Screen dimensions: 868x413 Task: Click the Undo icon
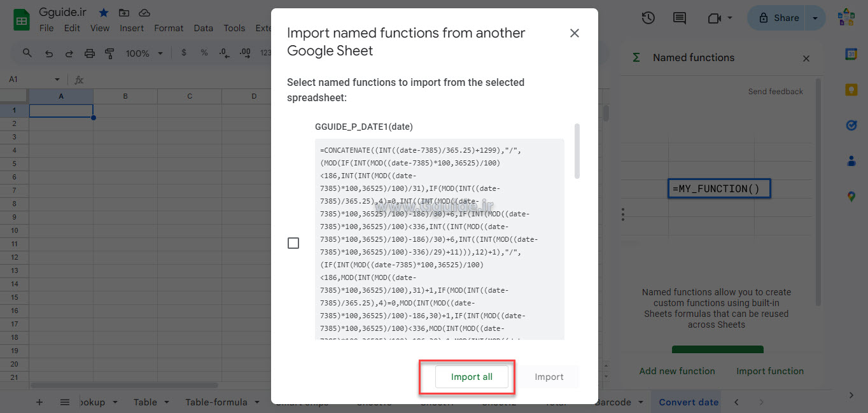pyautogui.click(x=48, y=53)
